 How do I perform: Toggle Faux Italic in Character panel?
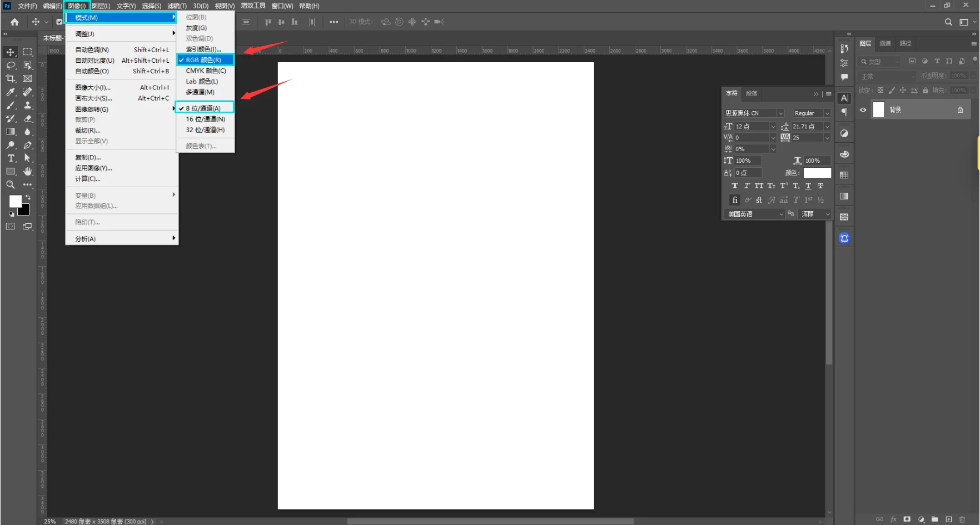tap(747, 186)
